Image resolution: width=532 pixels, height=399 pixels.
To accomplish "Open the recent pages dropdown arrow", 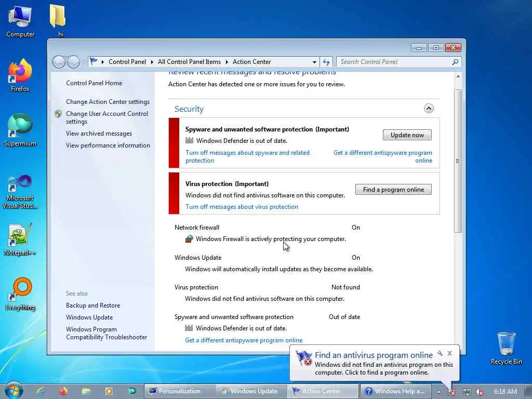I will [x=84, y=62].
